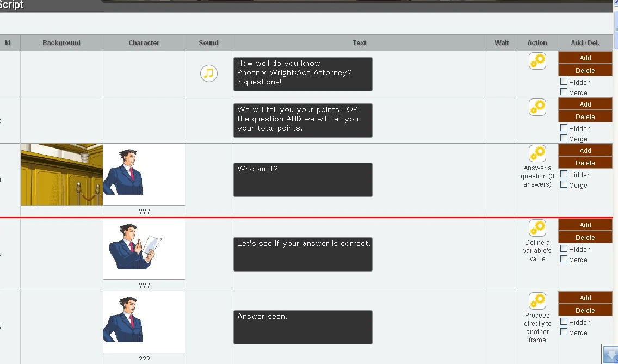Open action gear for 'How well do you know' row

pos(537,61)
